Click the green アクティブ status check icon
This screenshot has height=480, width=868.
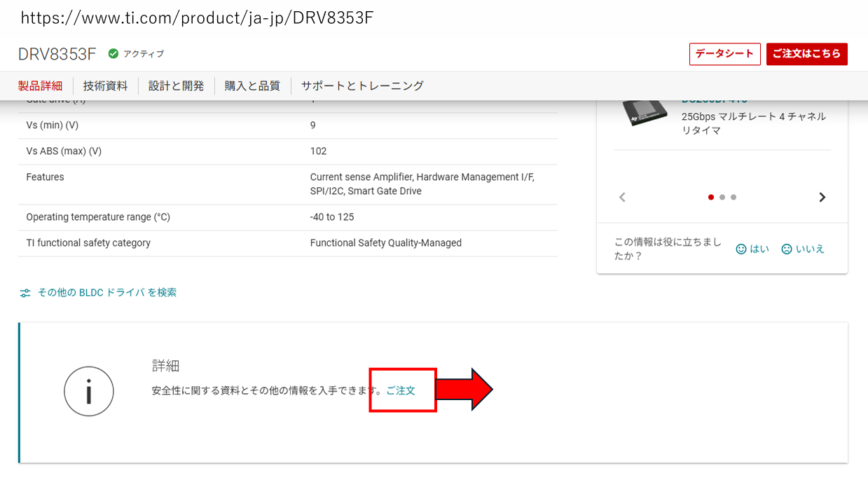point(113,54)
